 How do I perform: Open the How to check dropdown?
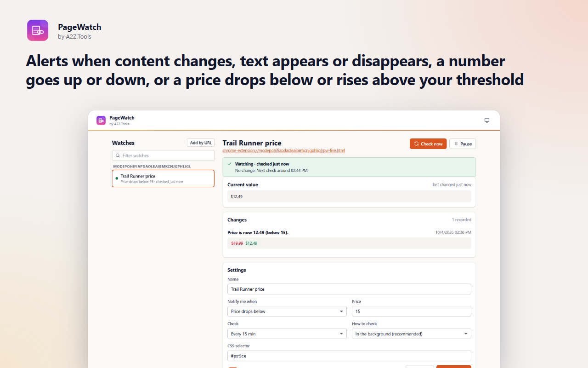[412, 333]
